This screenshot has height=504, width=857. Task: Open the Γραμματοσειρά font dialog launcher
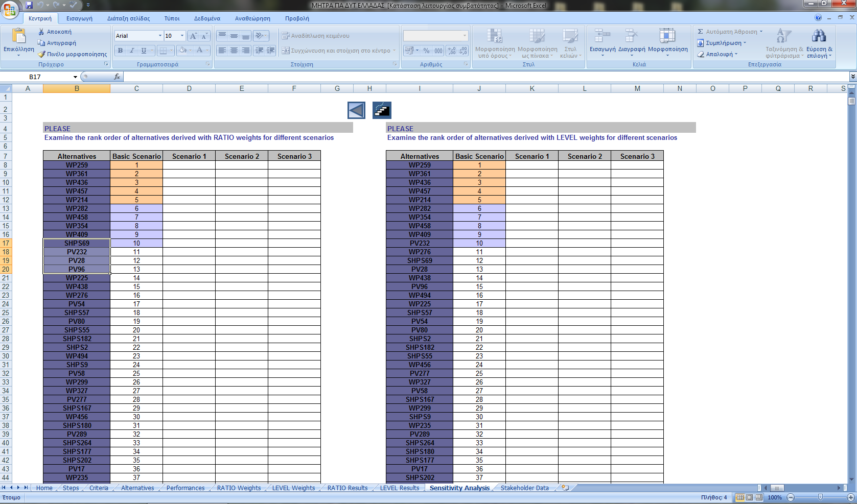[x=208, y=64]
